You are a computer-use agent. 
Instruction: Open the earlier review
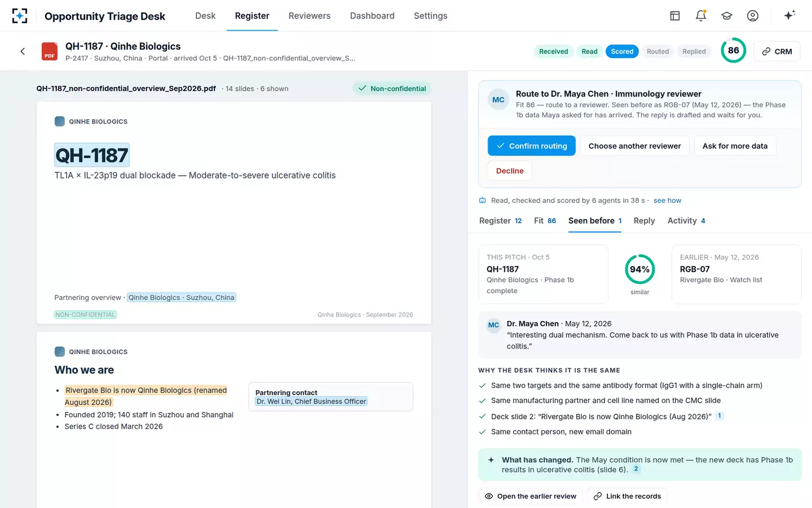coord(531,496)
